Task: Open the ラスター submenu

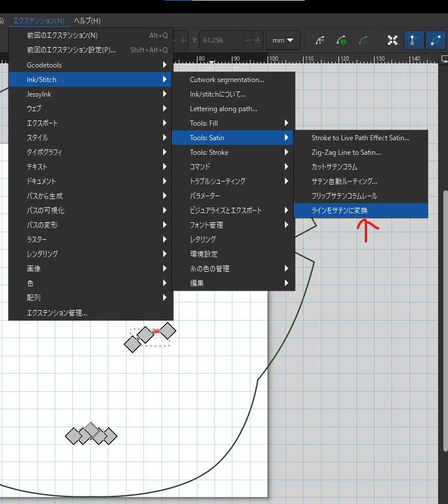Action: coord(91,239)
